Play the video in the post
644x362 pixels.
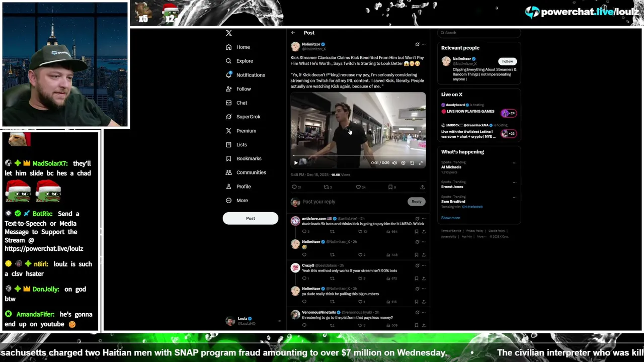coord(296,163)
